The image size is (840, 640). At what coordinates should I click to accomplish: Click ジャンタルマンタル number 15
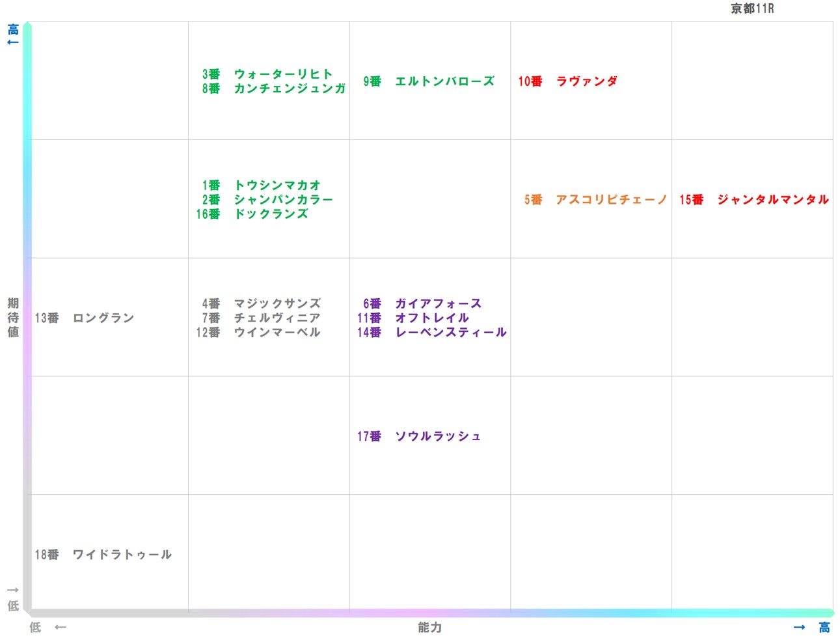[753, 201]
